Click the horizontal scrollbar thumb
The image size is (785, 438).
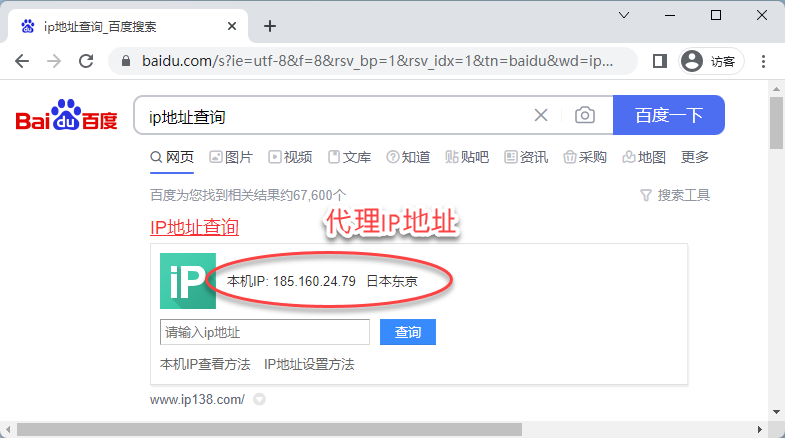coord(269,429)
